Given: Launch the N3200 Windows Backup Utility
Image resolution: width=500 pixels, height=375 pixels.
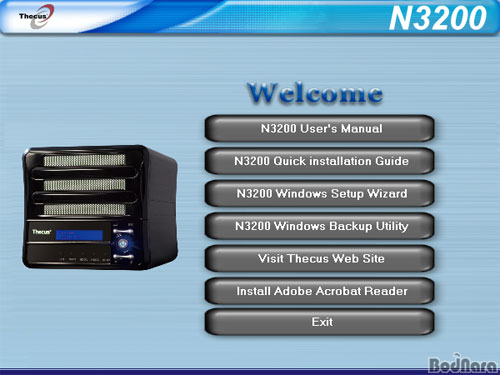Looking at the screenshot, I should click(x=319, y=226).
